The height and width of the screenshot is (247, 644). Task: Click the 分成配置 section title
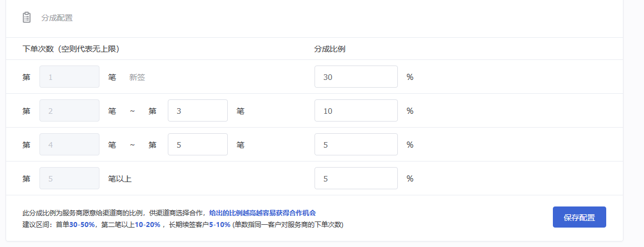pyautogui.click(x=57, y=18)
